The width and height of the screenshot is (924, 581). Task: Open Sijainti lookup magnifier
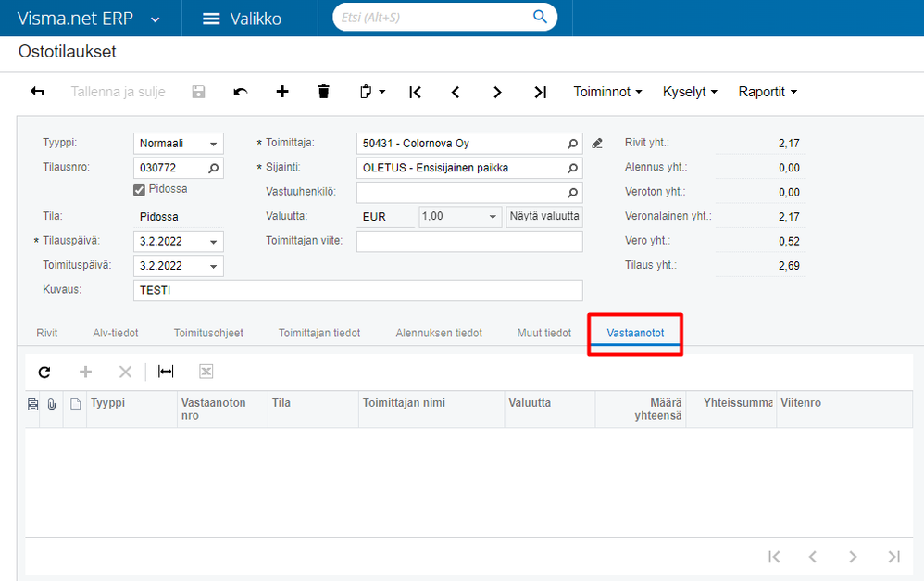tap(572, 168)
